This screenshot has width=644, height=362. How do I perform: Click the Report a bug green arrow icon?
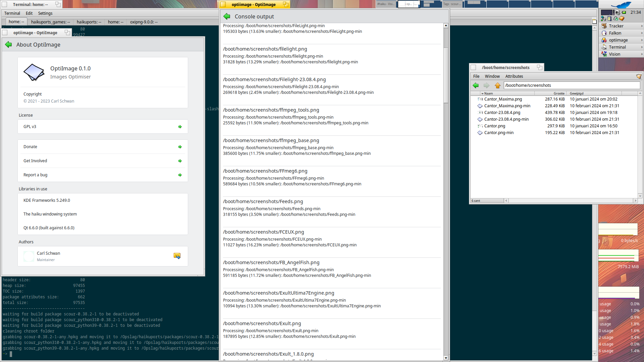180,175
